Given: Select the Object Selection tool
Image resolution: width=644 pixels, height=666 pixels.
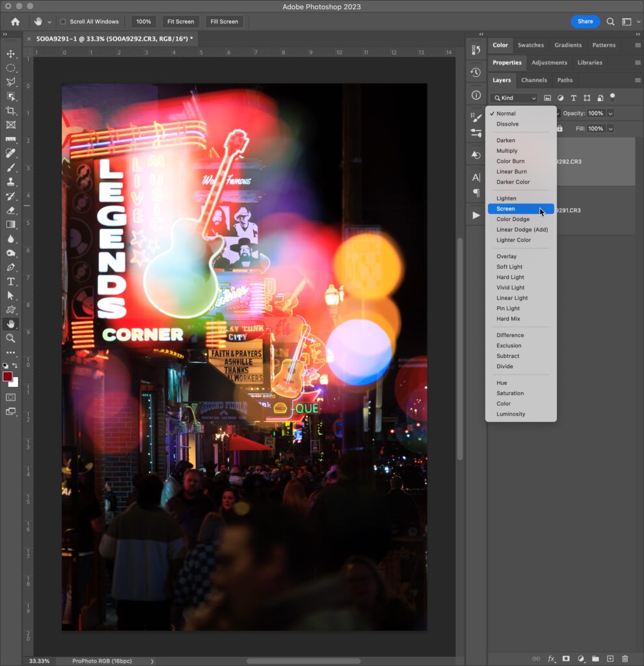Looking at the screenshot, I should (10, 96).
